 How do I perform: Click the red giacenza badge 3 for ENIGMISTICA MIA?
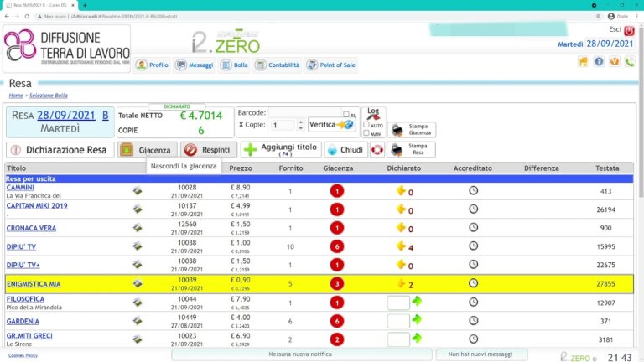pyautogui.click(x=337, y=283)
